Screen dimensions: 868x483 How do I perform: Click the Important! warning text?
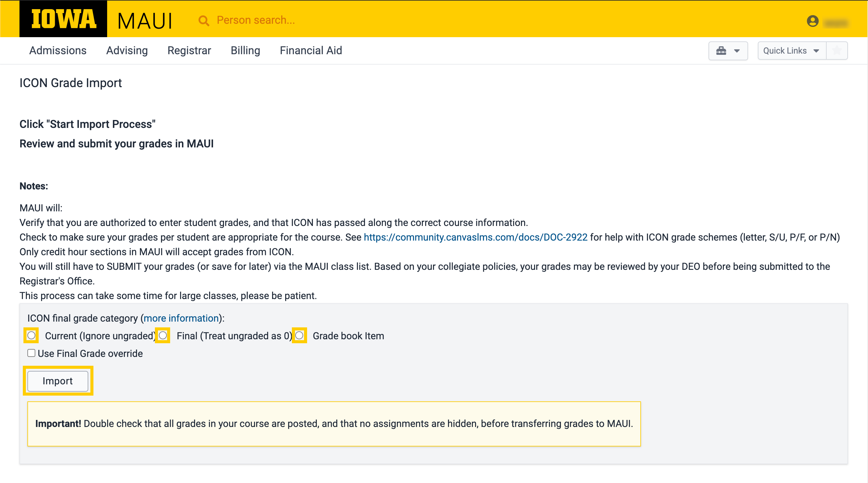[x=334, y=424]
